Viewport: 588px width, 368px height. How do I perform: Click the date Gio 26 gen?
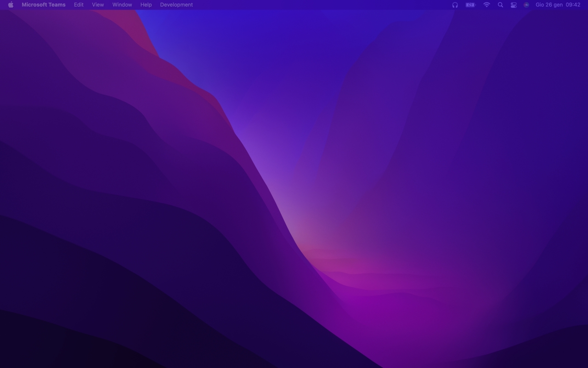pos(549,5)
